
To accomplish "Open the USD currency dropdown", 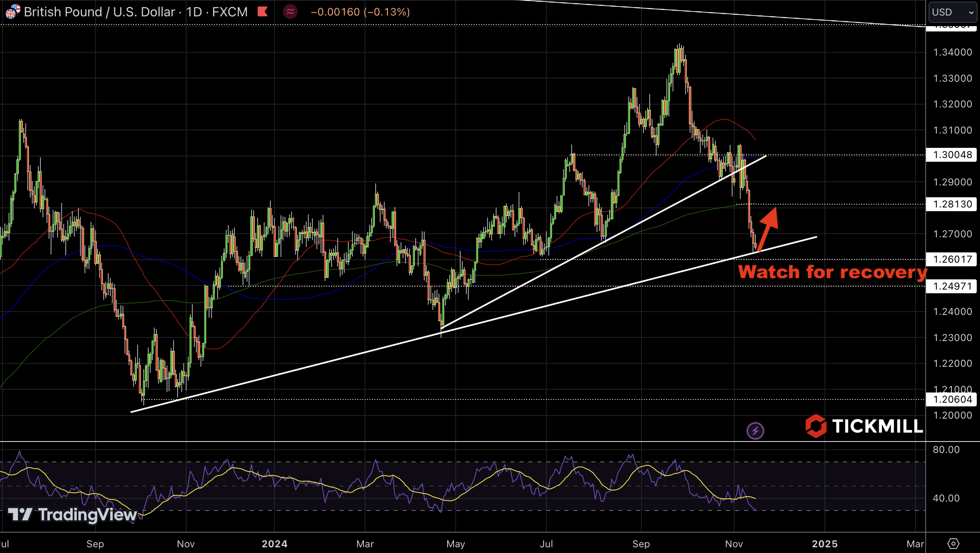I will tap(953, 12).
